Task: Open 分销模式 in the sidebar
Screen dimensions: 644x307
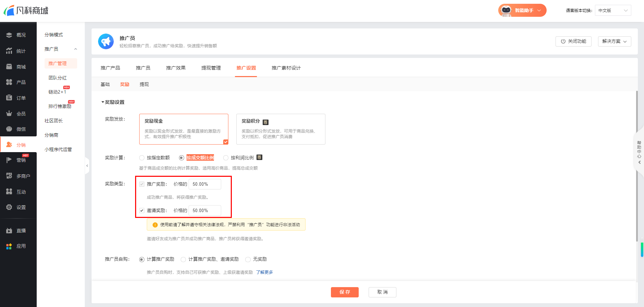Action: click(54, 35)
